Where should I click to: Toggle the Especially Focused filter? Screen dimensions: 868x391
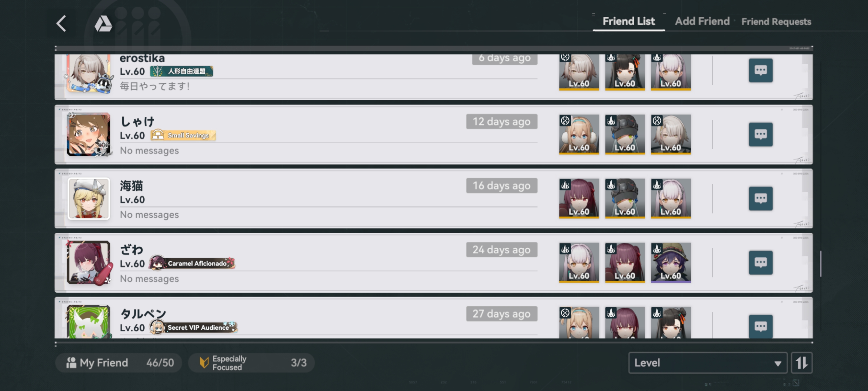coord(251,363)
